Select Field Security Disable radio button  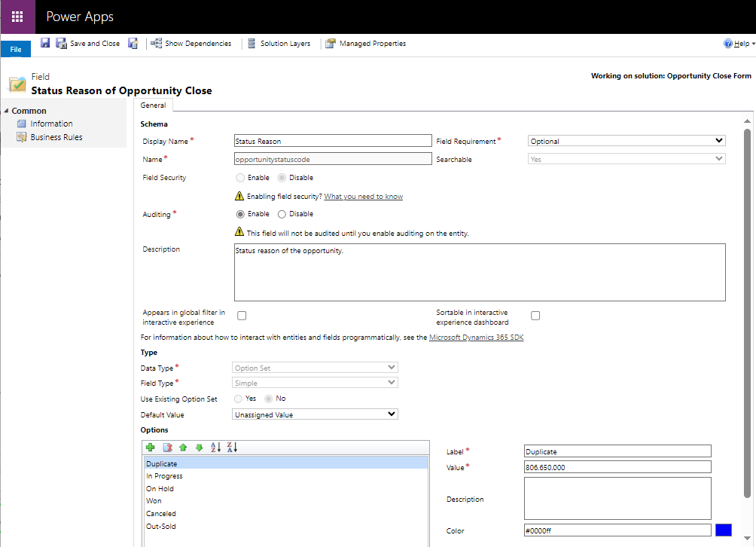[x=282, y=178]
